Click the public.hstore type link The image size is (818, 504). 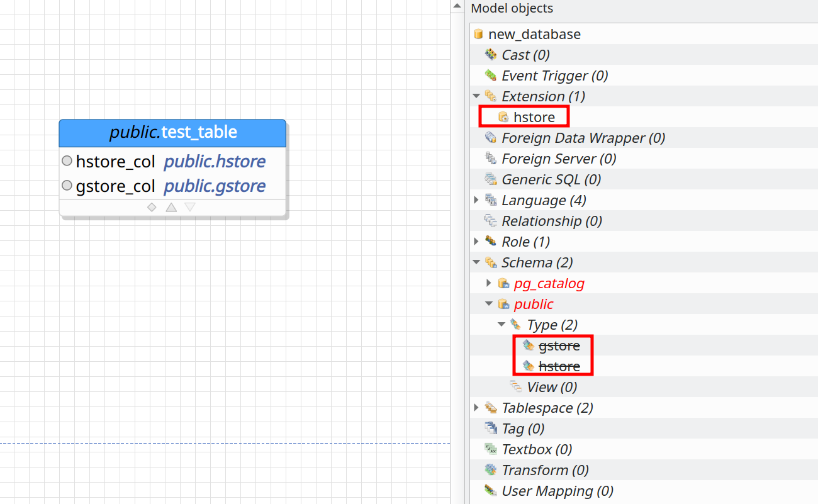pyautogui.click(x=215, y=161)
